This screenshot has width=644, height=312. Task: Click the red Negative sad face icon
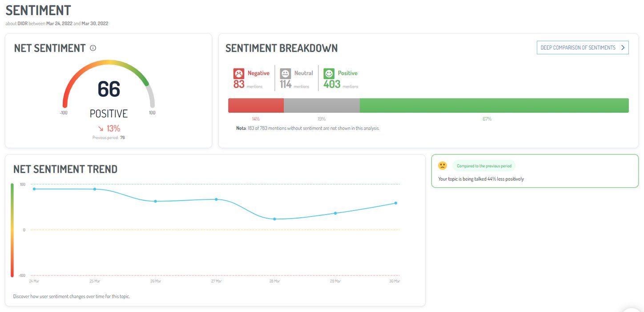(x=239, y=73)
